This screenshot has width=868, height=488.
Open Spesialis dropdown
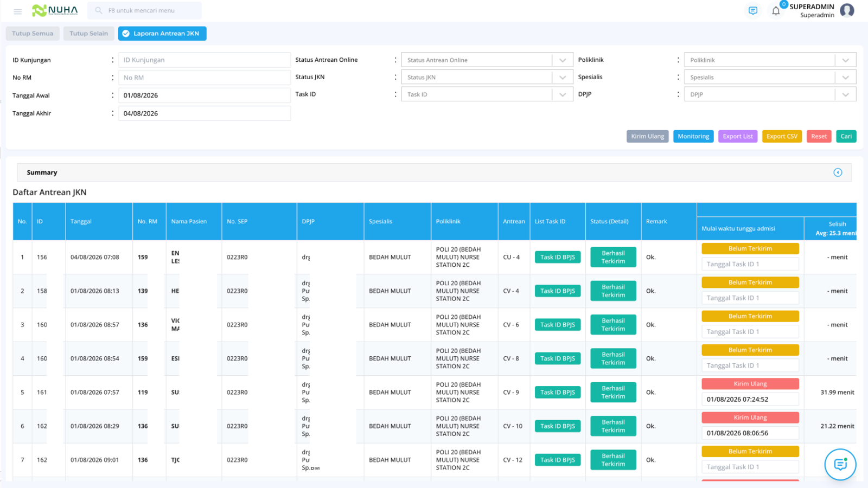pos(770,78)
